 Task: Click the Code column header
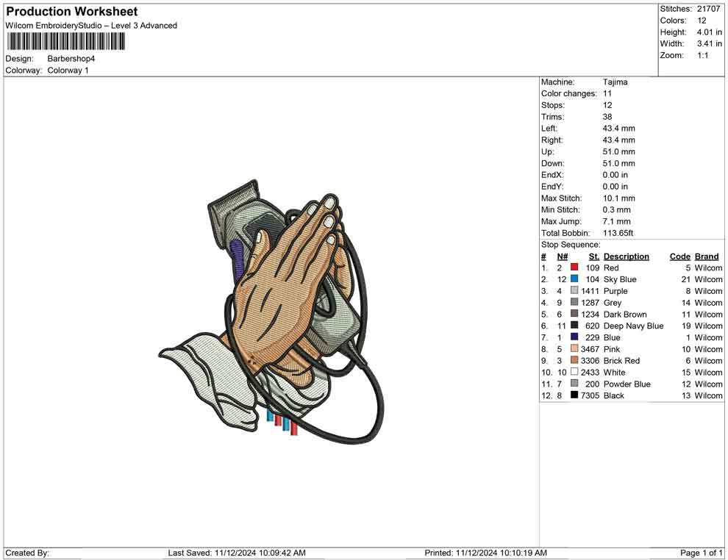click(x=679, y=256)
